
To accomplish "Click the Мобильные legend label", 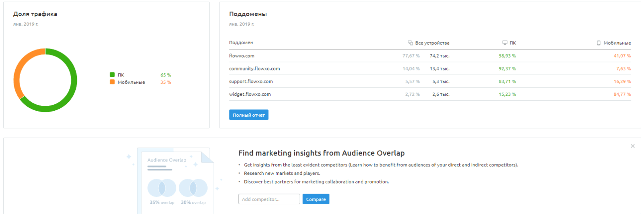I will tap(131, 82).
